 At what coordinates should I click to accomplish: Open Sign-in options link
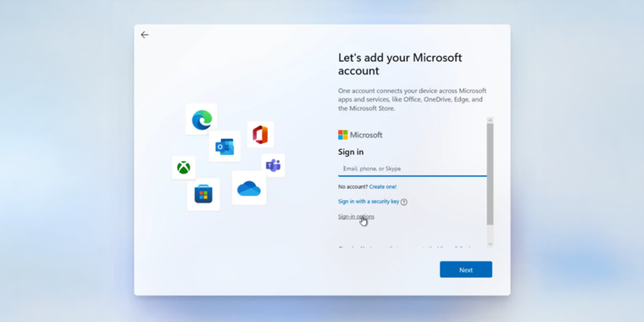(x=356, y=216)
